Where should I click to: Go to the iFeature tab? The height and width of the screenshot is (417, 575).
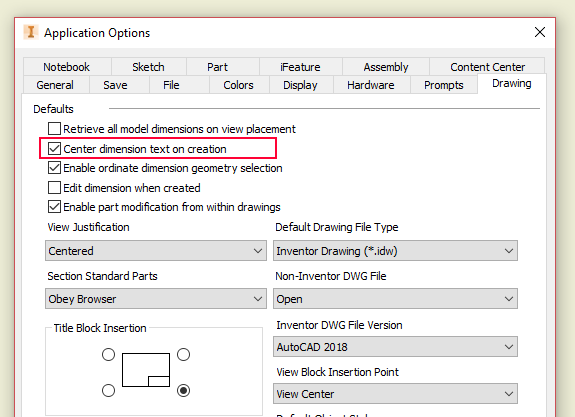300,67
